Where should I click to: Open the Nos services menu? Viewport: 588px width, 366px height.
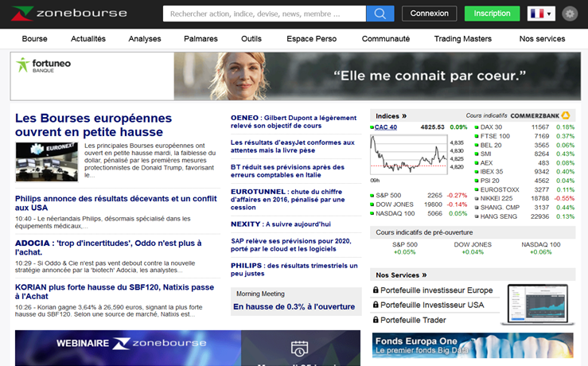pyautogui.click(x=542, y=39)
